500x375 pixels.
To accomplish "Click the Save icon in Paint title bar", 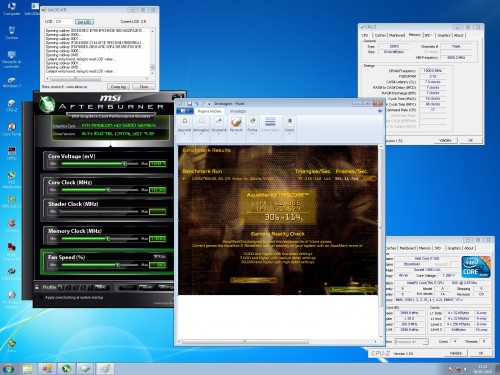I will coord(189,103).
